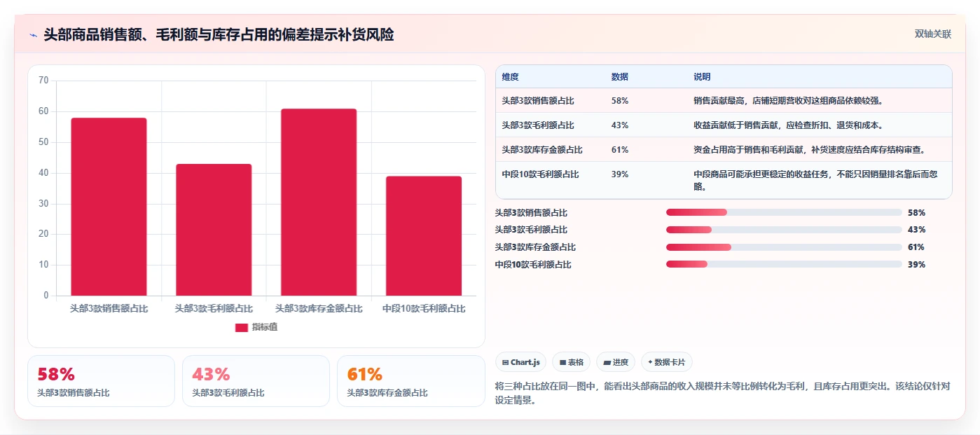This screenshot has width=980, height=435.
Task: Click table cell 头部3款销售额占比
Action: [x=538, y=101]
